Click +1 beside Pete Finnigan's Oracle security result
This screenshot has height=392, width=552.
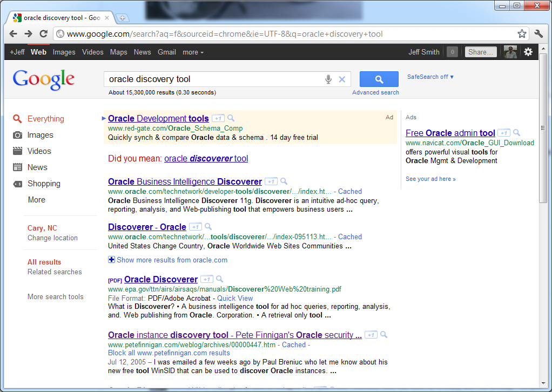(371, 335)
